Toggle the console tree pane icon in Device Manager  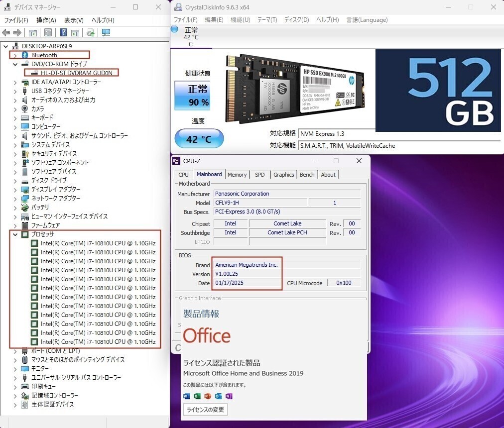click(x=33, y=32)
